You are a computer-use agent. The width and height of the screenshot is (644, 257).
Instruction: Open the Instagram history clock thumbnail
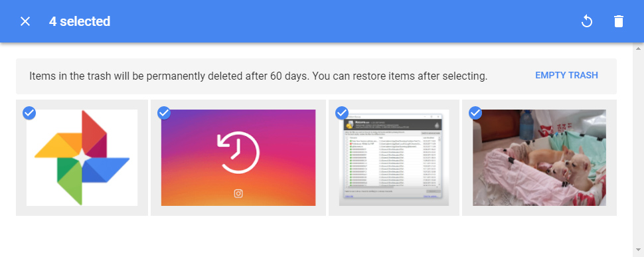238,157
